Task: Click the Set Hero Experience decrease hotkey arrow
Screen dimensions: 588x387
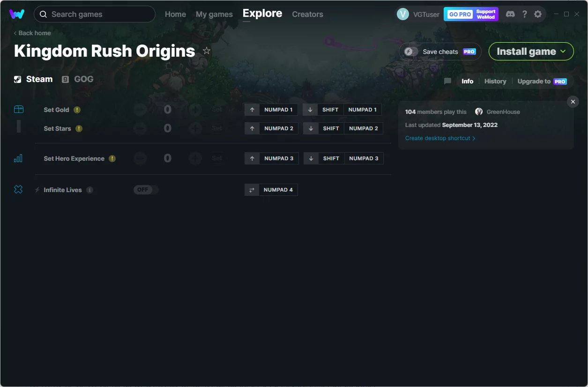Action: [x=311, y=158]
